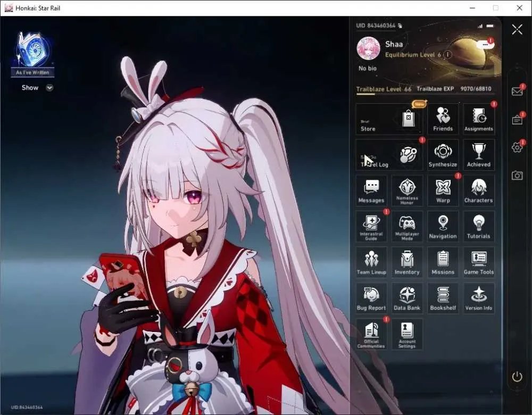Open game settings gear
This screenshot has width=532, height=415.
tap(517, 147)
